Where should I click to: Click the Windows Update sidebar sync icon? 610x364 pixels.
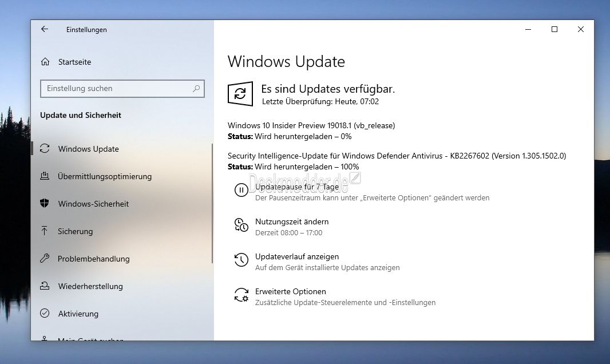point(45,149)
